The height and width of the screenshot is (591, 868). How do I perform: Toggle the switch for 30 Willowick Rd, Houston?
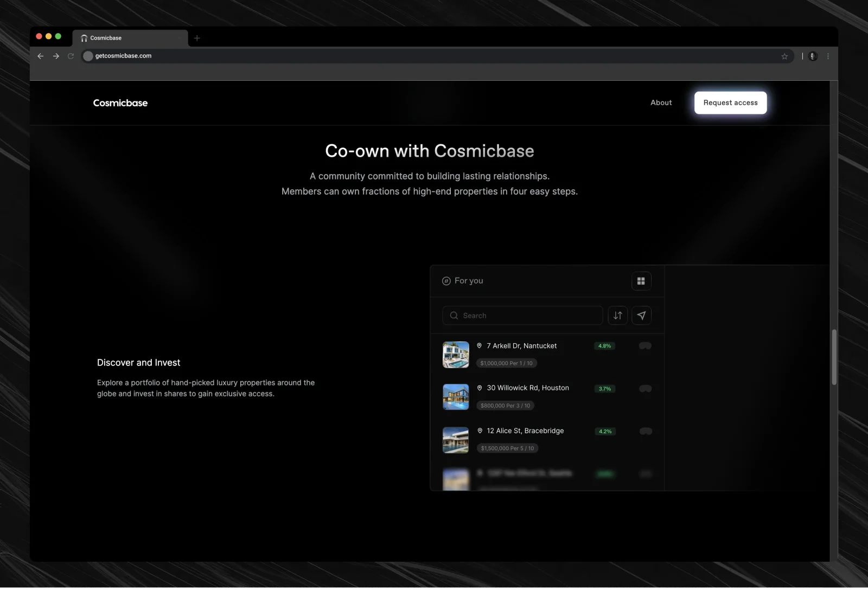pos(645,389)
